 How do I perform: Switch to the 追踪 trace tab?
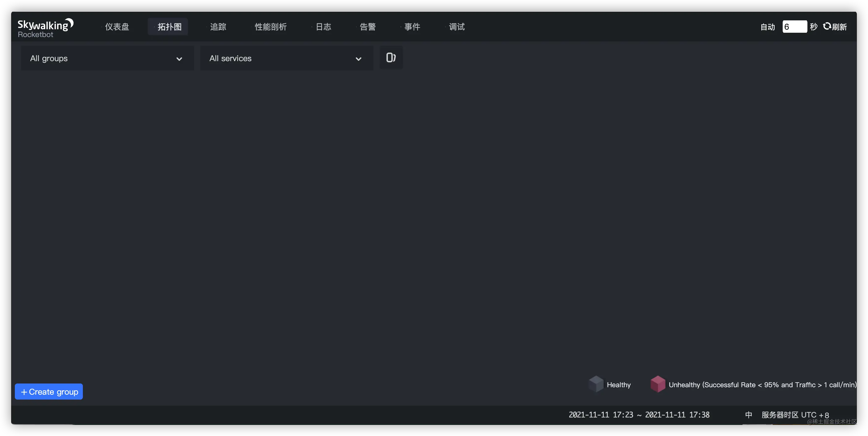click(217, 27)
